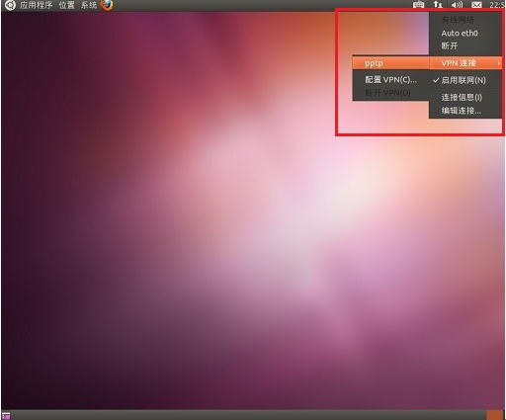This screenshot has height=420, width=506.
Task: Open 连接信息(I) connection information
Action: pos(465,97)
